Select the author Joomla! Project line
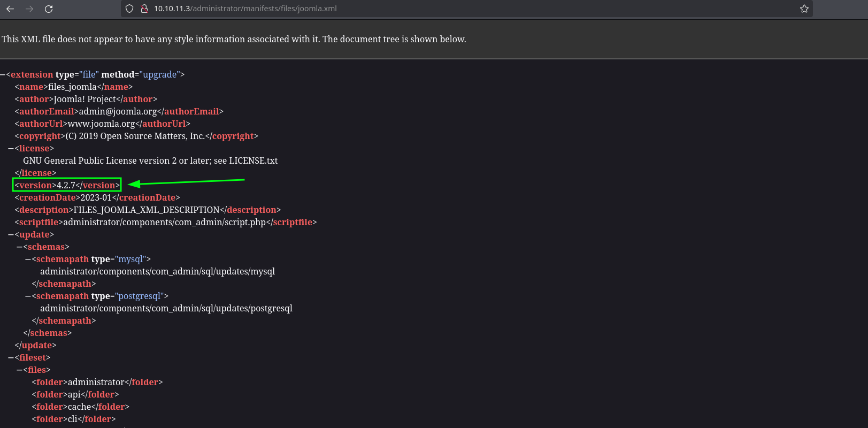 pos(86,99)
